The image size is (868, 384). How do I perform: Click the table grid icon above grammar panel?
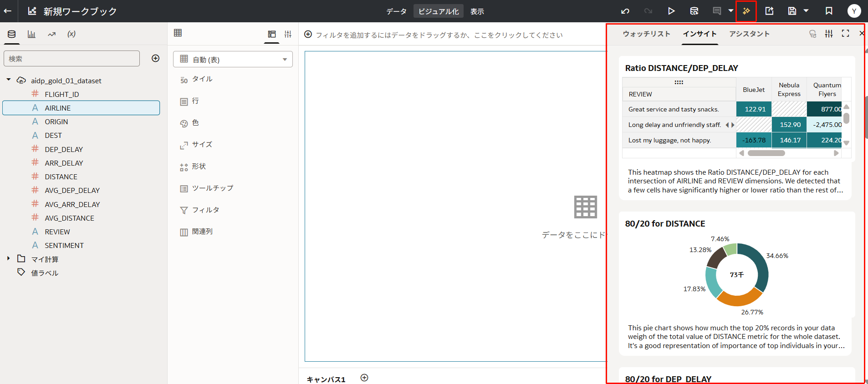click(178, 33)
